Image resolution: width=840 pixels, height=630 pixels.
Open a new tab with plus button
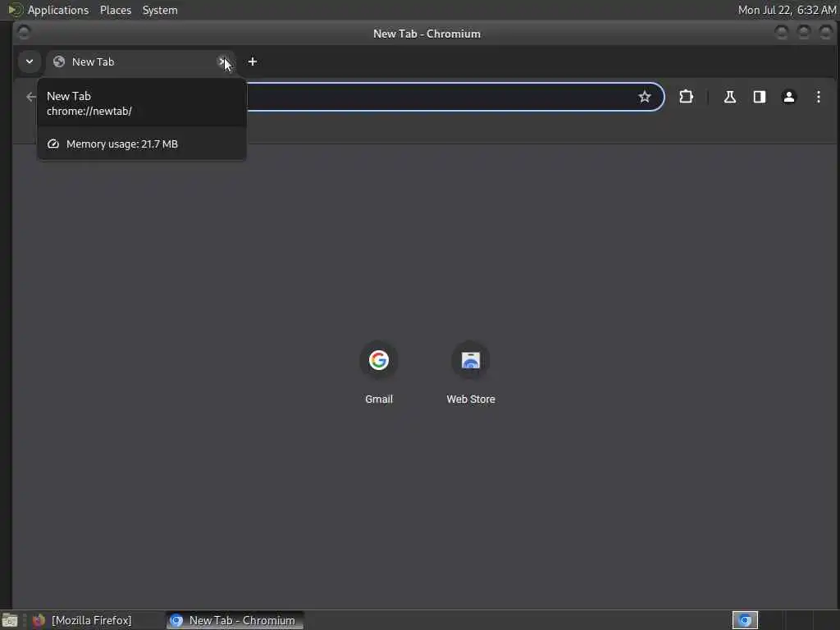click(x=253, y=62)
